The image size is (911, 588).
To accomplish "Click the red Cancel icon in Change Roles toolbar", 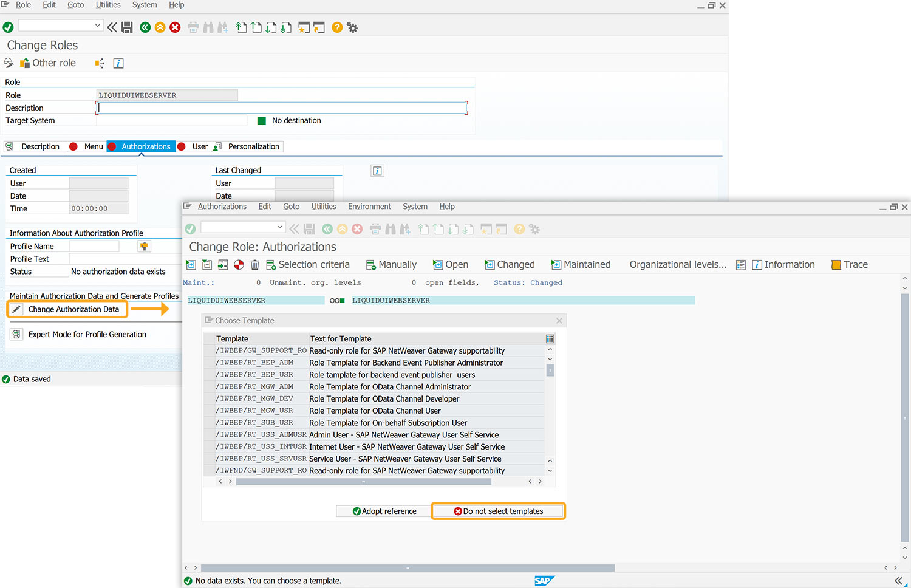I will pos(175,27).
